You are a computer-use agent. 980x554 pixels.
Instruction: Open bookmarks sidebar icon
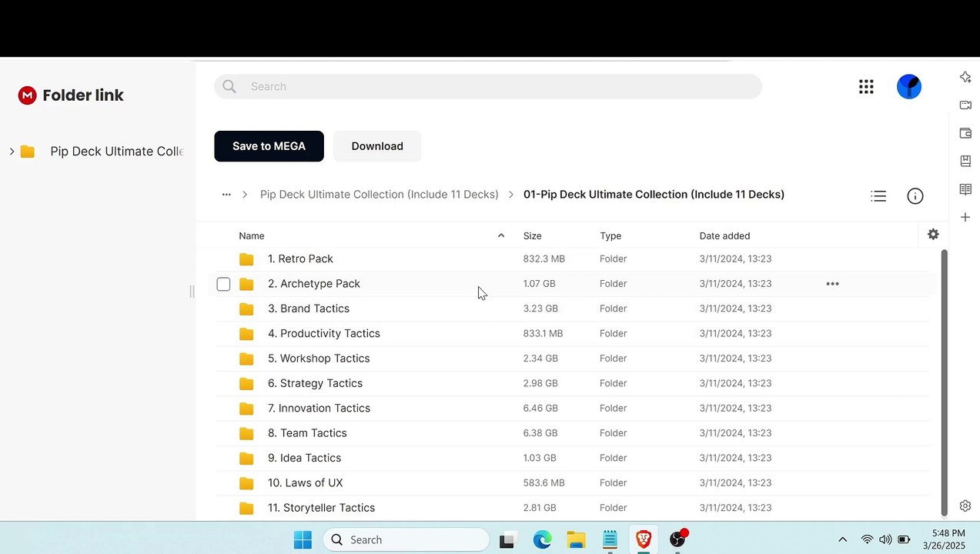pyautogui.click(x=965, y=161)
